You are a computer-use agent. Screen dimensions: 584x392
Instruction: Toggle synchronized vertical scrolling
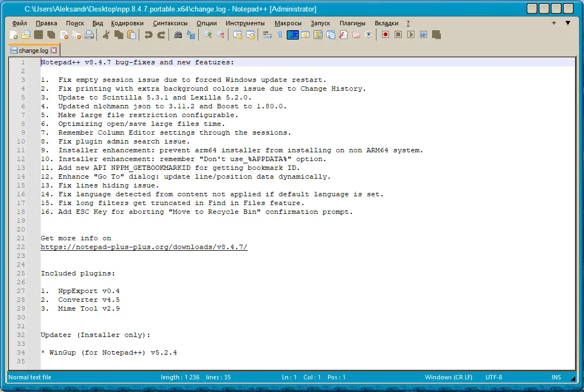[x=238, y=35]
